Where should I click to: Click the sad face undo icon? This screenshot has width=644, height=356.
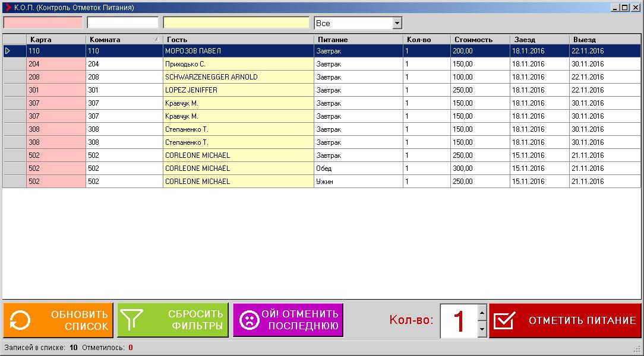coord(249,320)
